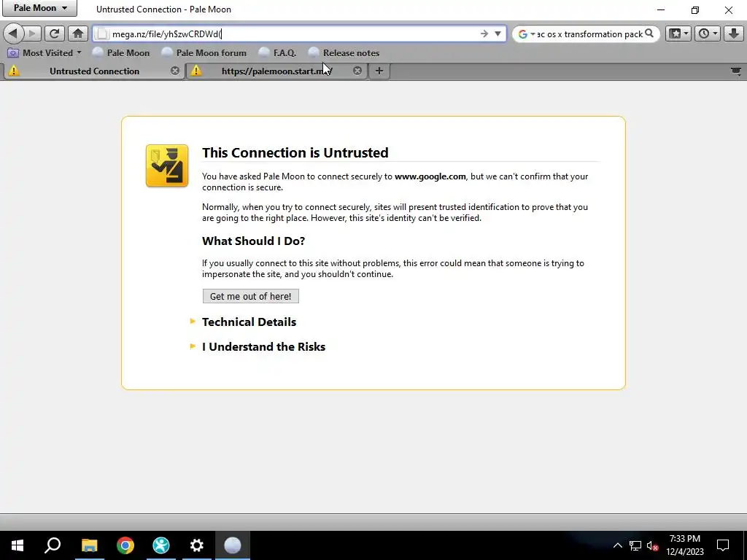Open the History clock button
The height and width of the screenshot is (560, 747).
click(704, 34)
